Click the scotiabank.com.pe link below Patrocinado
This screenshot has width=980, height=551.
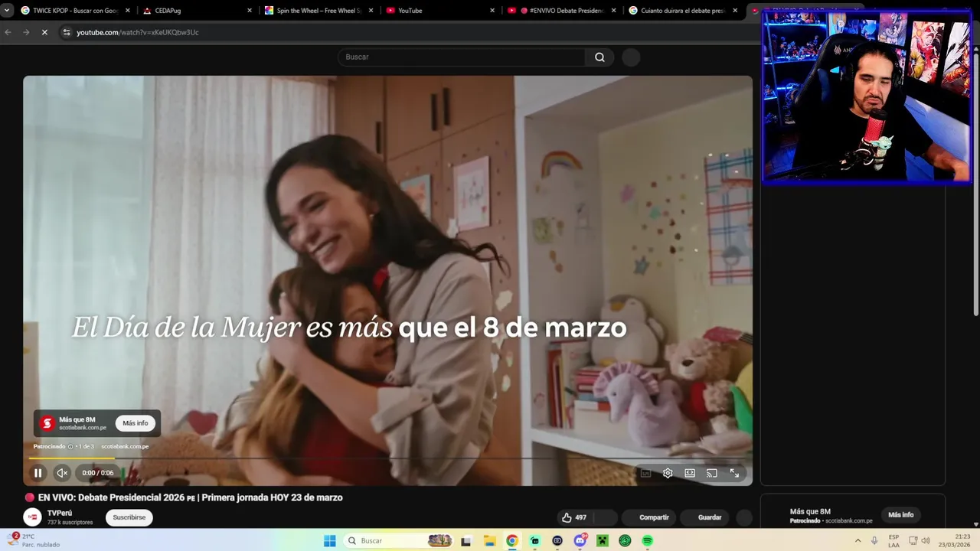(x=125, y=447)
